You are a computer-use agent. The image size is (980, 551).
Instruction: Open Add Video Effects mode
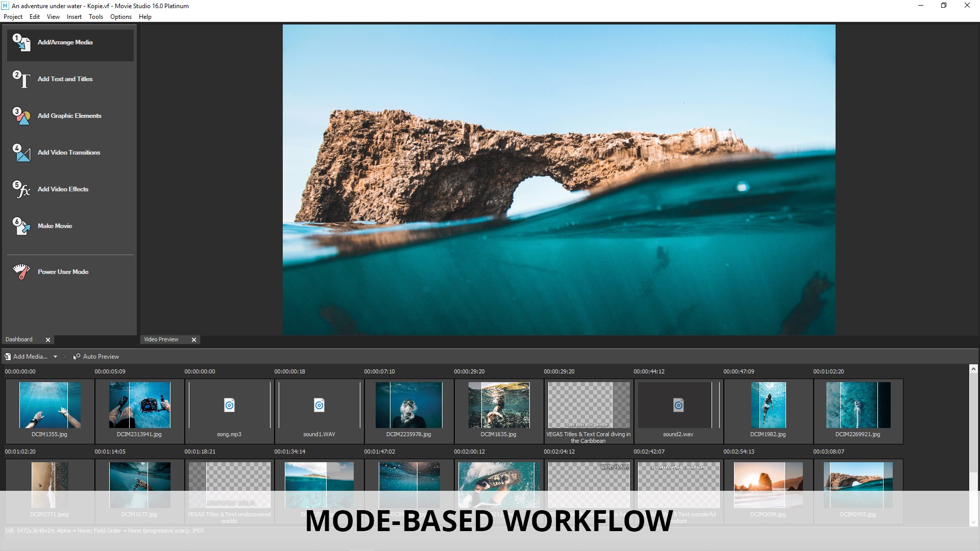click(x=63, y=190)
